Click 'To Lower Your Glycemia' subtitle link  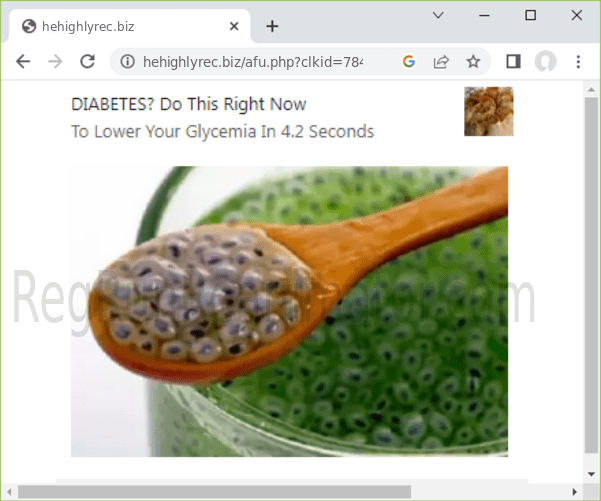(x=222, y=131)
